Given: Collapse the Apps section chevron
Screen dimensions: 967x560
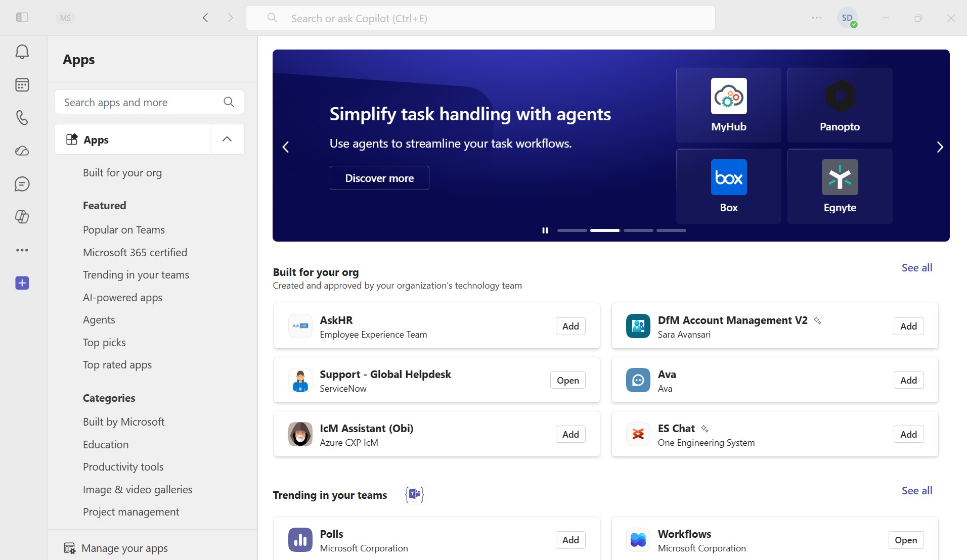Looking at the screenshot, I should [227, 139].
